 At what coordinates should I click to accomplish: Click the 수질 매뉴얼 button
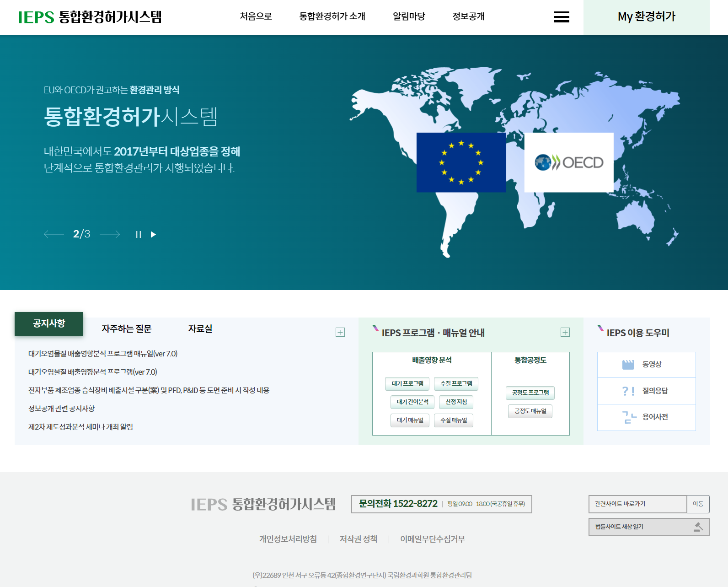(x=454, y=420)
